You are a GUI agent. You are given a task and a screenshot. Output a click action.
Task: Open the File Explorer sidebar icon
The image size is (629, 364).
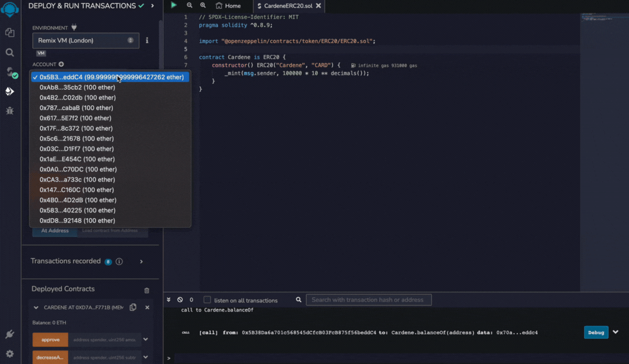(9, 32)
